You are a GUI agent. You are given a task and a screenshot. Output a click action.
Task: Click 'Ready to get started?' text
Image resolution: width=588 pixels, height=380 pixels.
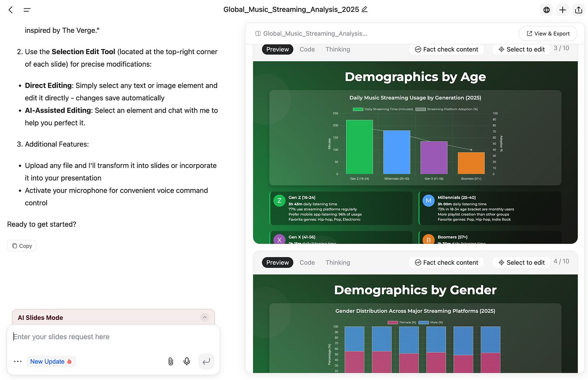point(42,224)
